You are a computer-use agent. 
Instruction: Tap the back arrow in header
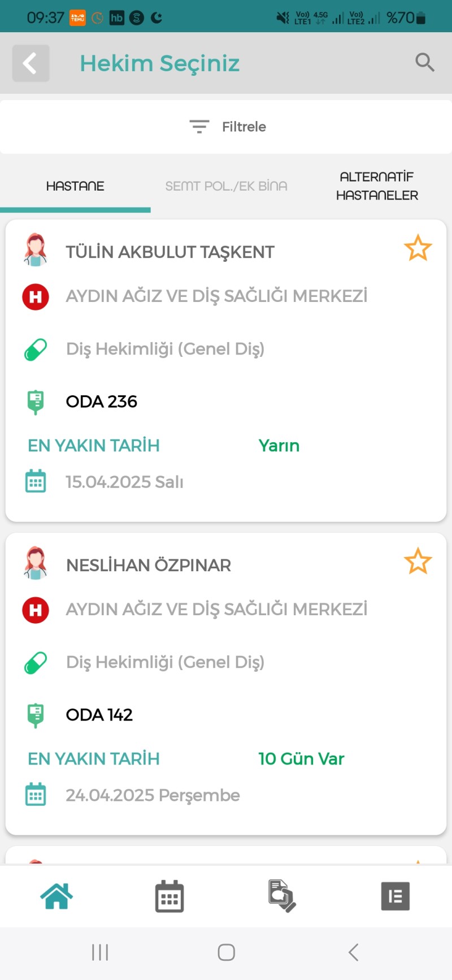tap(31, 63)
